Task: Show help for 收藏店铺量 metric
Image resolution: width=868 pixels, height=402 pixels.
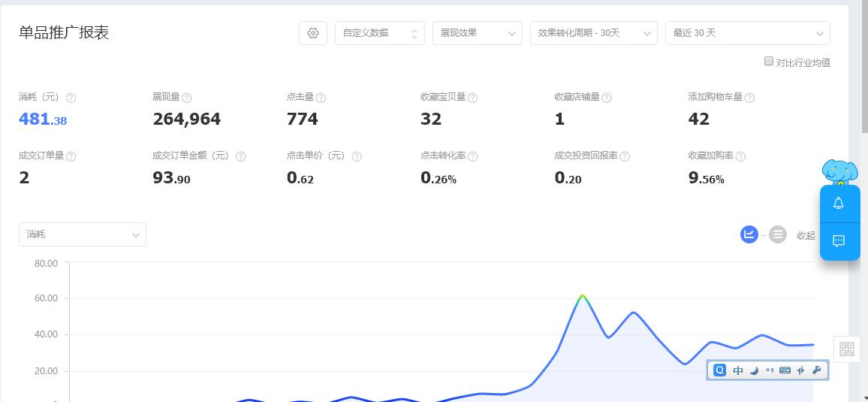Action: (x=606, y=98)
